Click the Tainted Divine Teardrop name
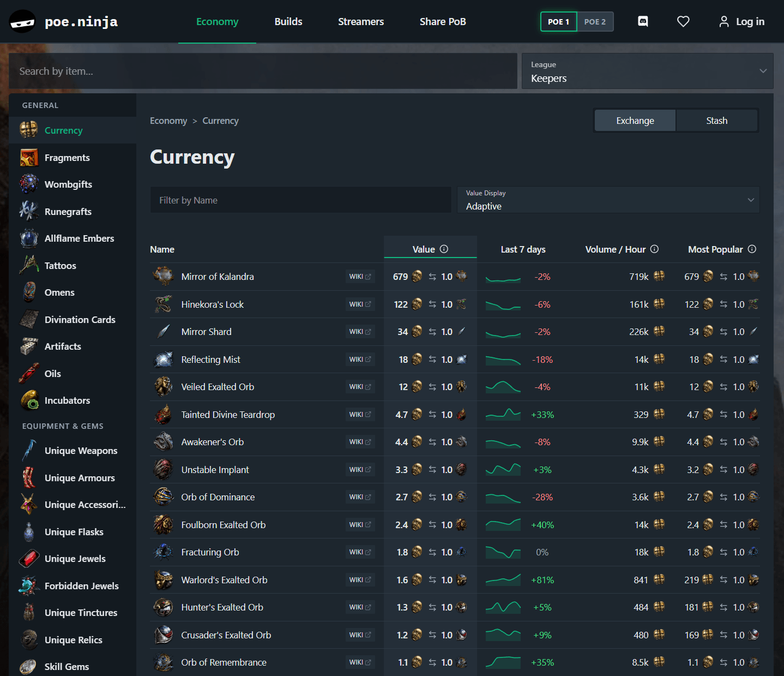 click(x=228, y=415)
